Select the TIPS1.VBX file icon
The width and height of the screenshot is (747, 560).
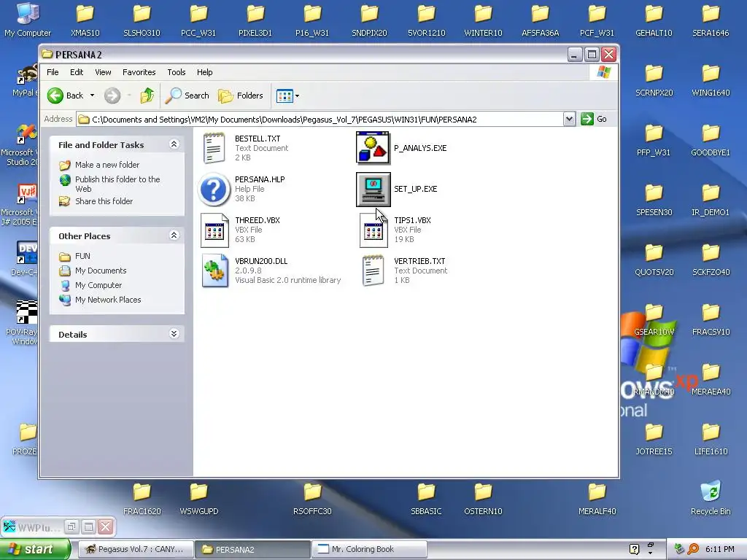[373, 230]
